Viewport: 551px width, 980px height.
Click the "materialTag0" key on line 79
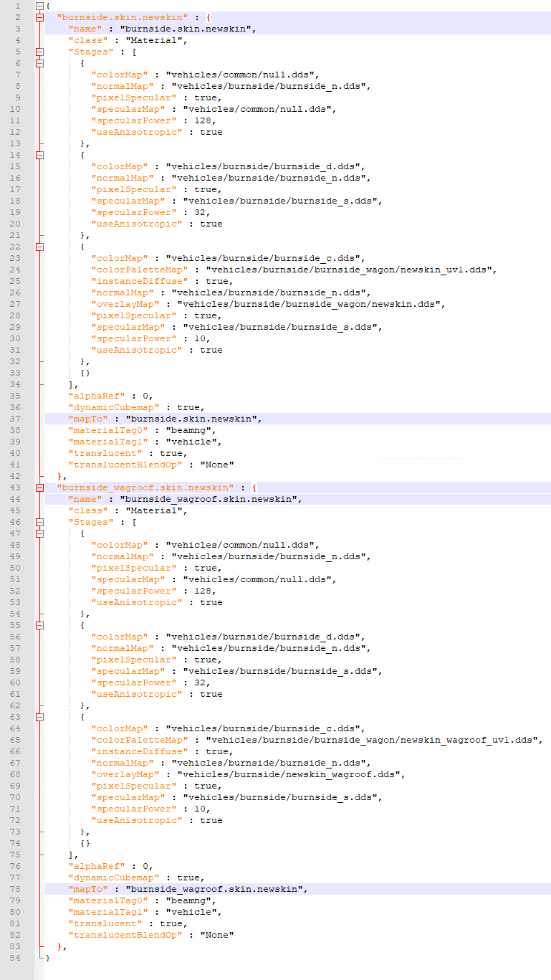tap(109, 900)
